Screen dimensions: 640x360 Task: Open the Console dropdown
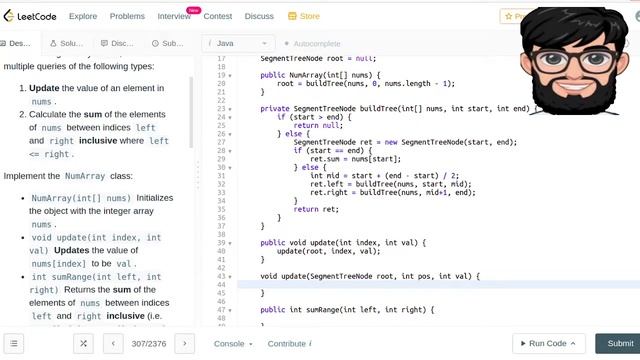coord(233,344)
